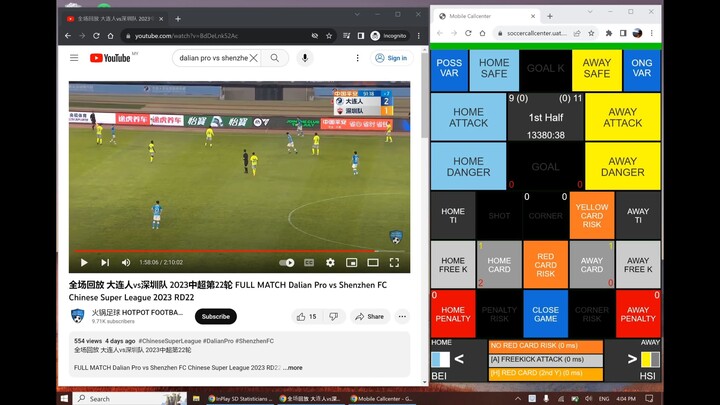Focus the YouTube search input field

click(214, 58)
